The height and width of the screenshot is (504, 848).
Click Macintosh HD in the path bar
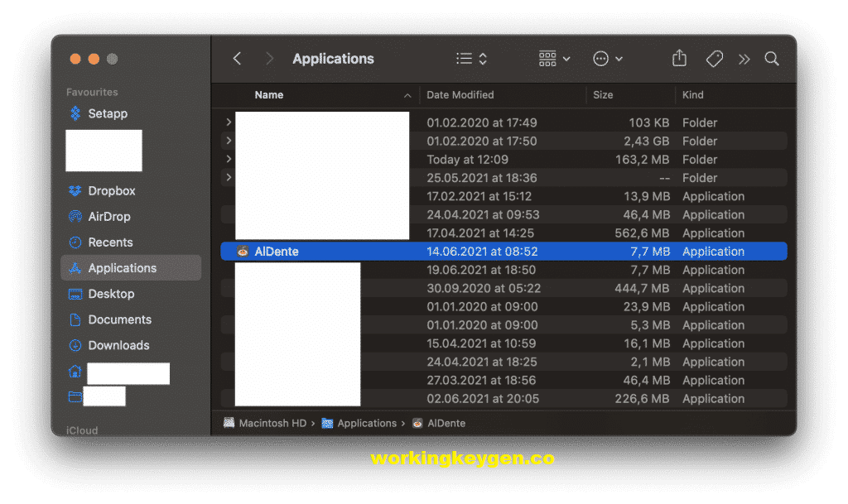pos(273,422)
